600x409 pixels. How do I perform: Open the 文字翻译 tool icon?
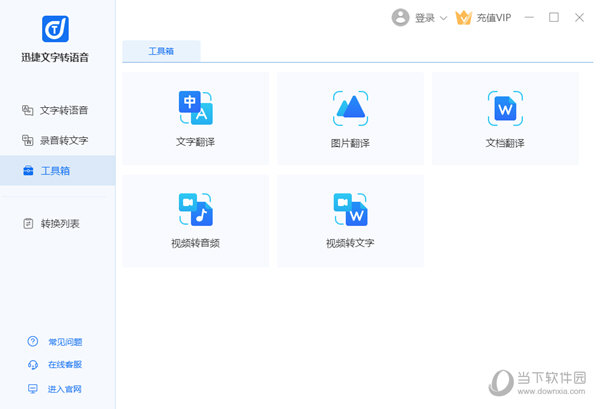pos(196,108)
